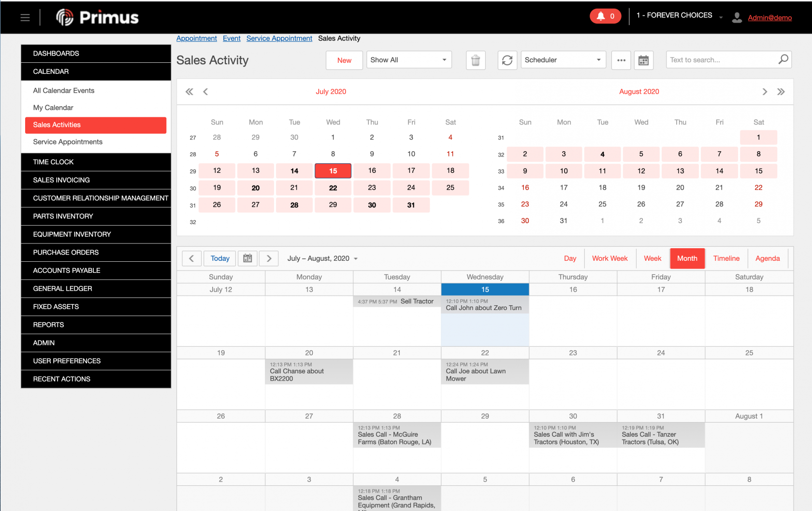Open the scheduler go-to-date calendar icon
This screenshot has width=812, height=511.
(x=247, y=258)
